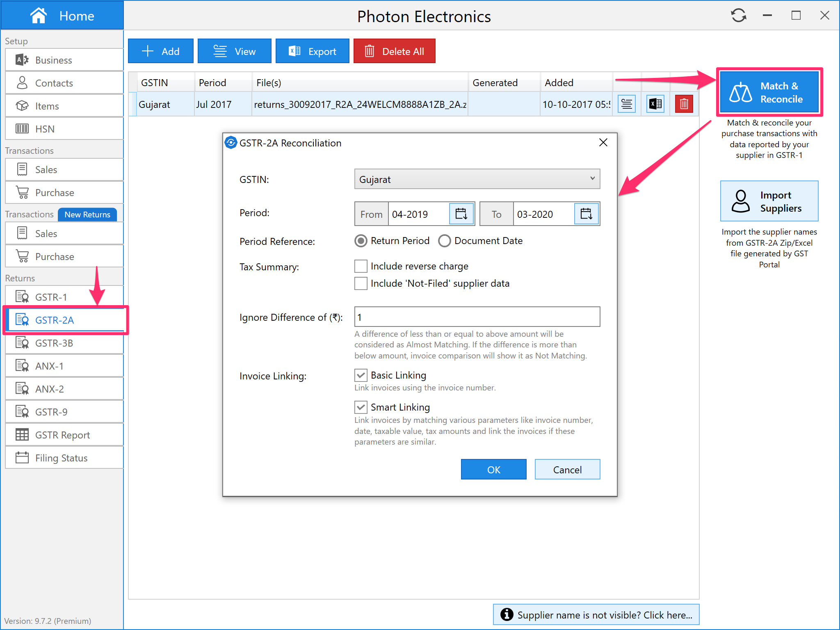The width and height of the screenshot is (840, 630).
Task: Expand the GSTIN Gujarat dropdown
Action: click(x=477, y=179)
